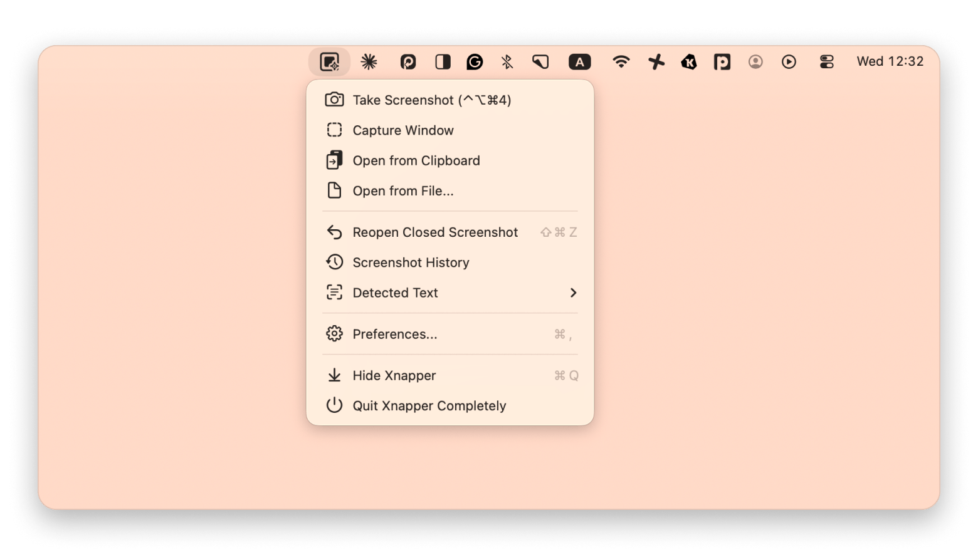
Task: Select Open from File...
Action: point(450,190)
